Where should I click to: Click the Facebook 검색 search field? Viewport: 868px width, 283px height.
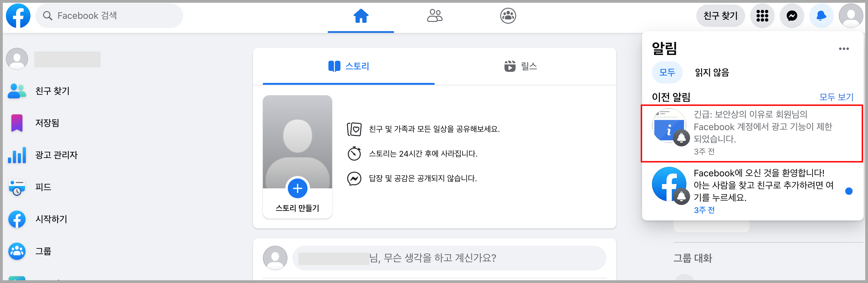tap(110, 16)
